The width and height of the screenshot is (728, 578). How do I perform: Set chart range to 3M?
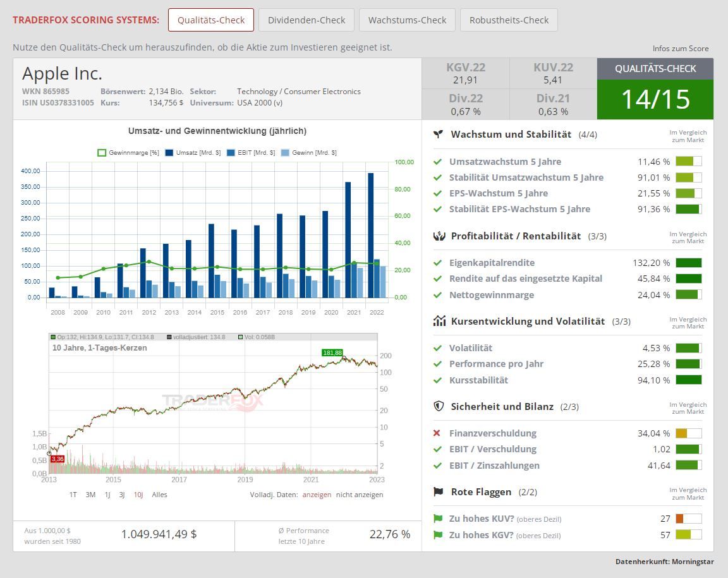tap(90, 495)
